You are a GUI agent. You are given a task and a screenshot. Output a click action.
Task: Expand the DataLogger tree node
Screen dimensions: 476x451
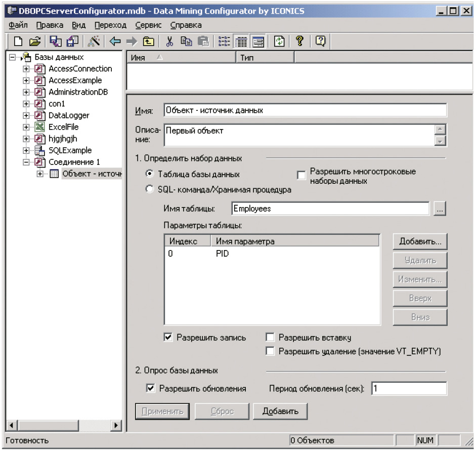(26, 115)
